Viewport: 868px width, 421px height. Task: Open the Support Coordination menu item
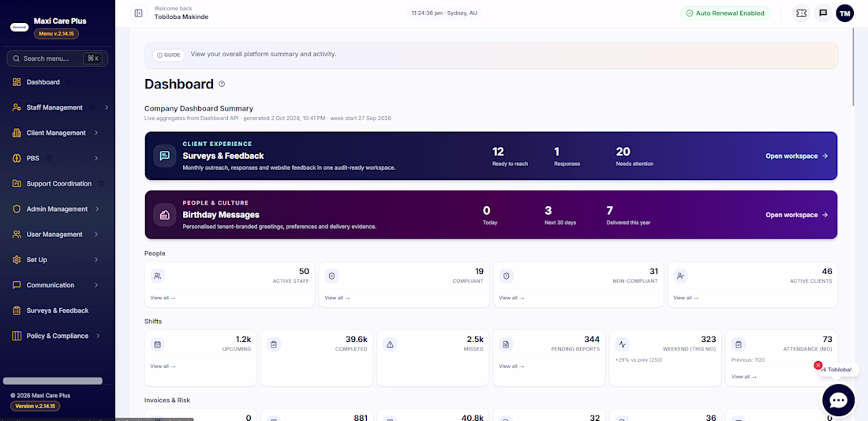58,183
